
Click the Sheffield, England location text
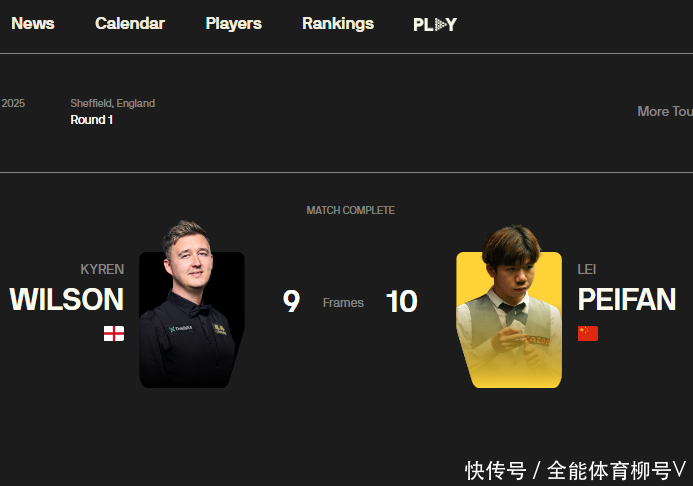click(113, 103)
